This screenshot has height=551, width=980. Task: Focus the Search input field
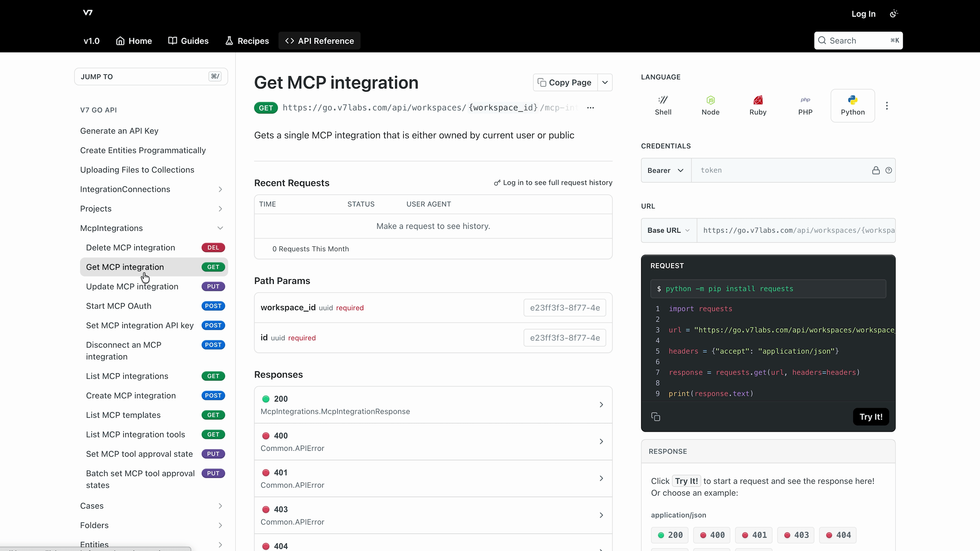click(x=858, y=41)
